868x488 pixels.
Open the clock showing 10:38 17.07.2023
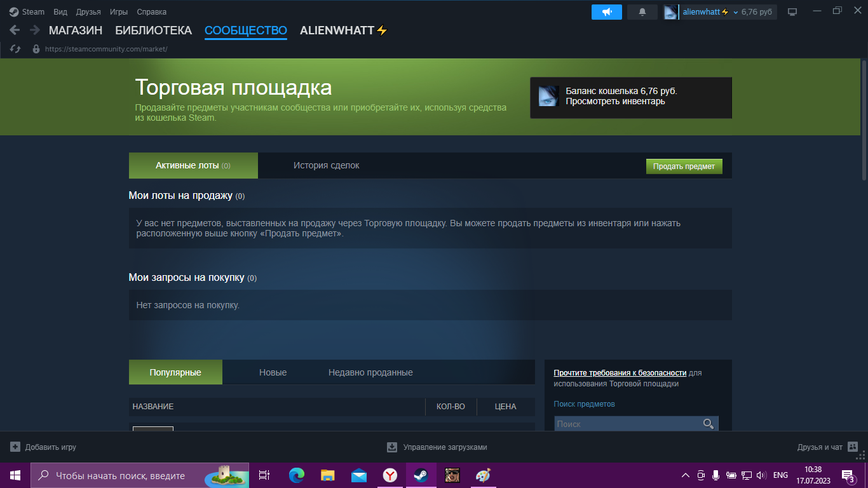813,475
